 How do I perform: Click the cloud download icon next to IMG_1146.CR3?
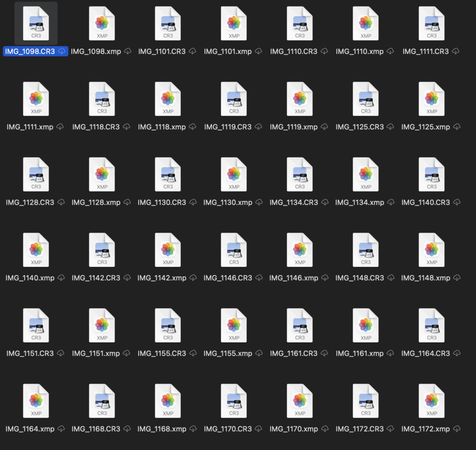[x=259, y=278]
